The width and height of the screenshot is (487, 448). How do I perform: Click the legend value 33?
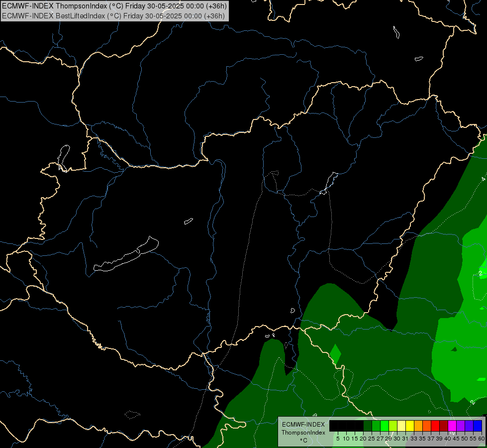[x=414, y=439]
